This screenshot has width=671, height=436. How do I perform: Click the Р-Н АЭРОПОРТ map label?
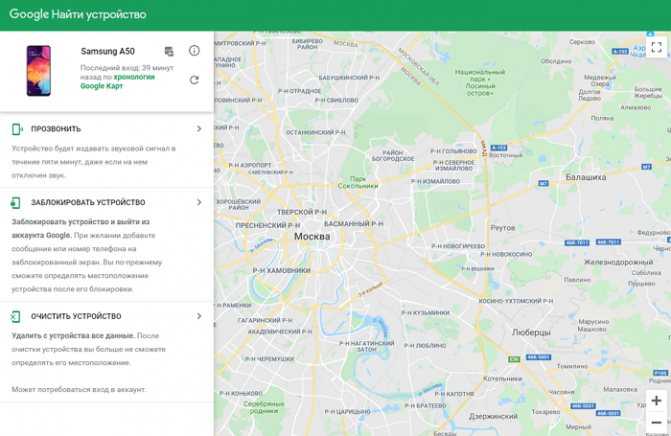tap(250, 165)
